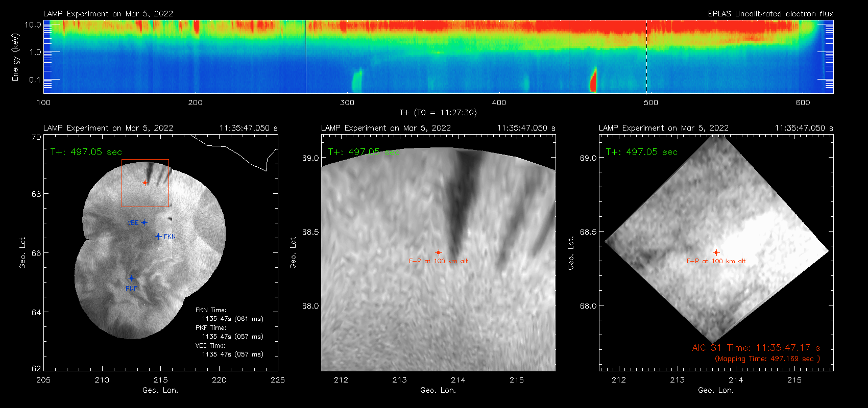The width and height of the screenshot is (868, 408).
Task: Click the green low-energy burst near T+ 305
Action: [357, 81]
